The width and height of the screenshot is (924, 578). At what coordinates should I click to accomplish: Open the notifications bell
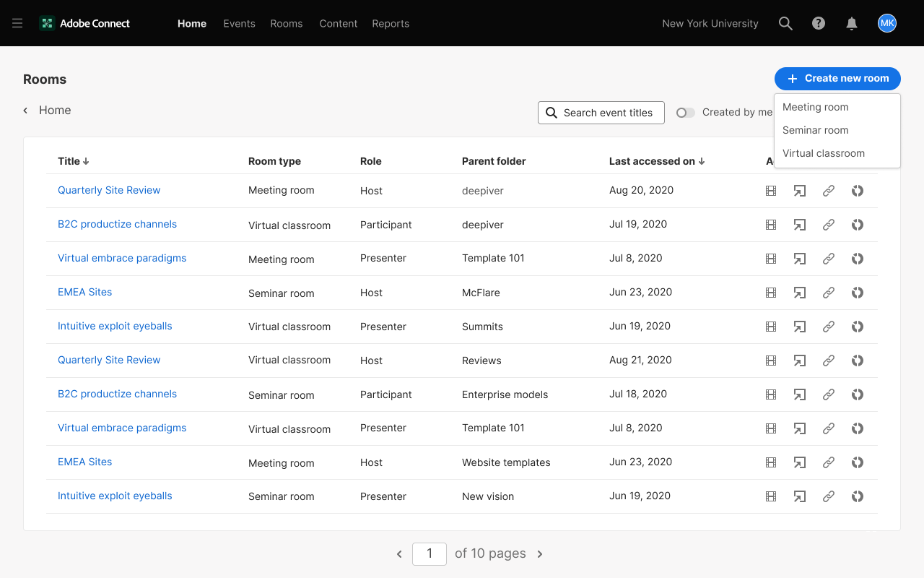coord(852,23)
